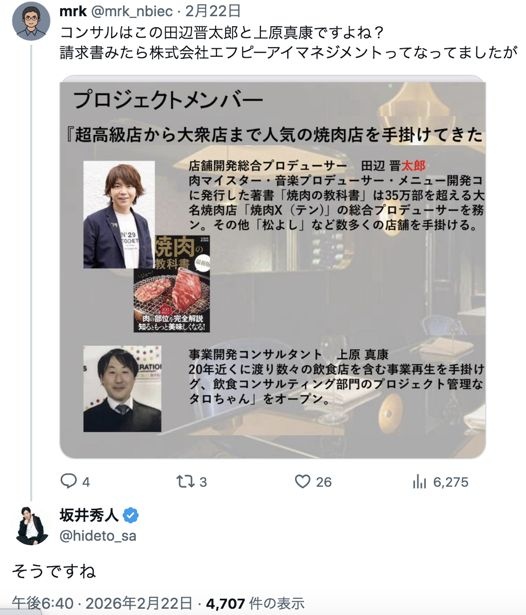526x615 pixels.
Task: Click the 4,707 件の表示 view count
Action: (x=255, y=604)
